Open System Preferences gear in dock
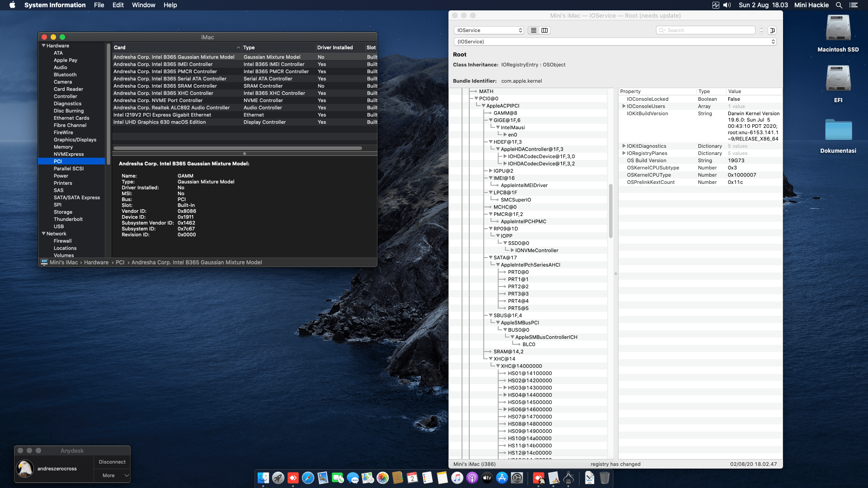 click(x=517, y=478)
